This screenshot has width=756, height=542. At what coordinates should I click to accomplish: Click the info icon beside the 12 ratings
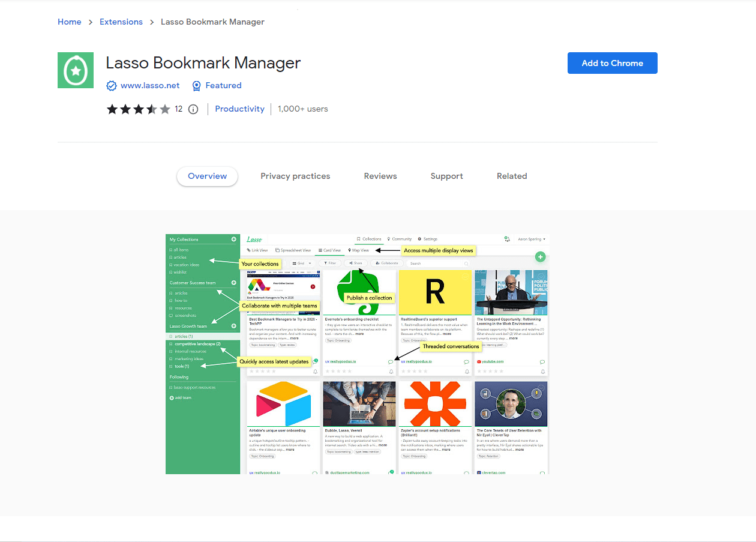[193, 109]
